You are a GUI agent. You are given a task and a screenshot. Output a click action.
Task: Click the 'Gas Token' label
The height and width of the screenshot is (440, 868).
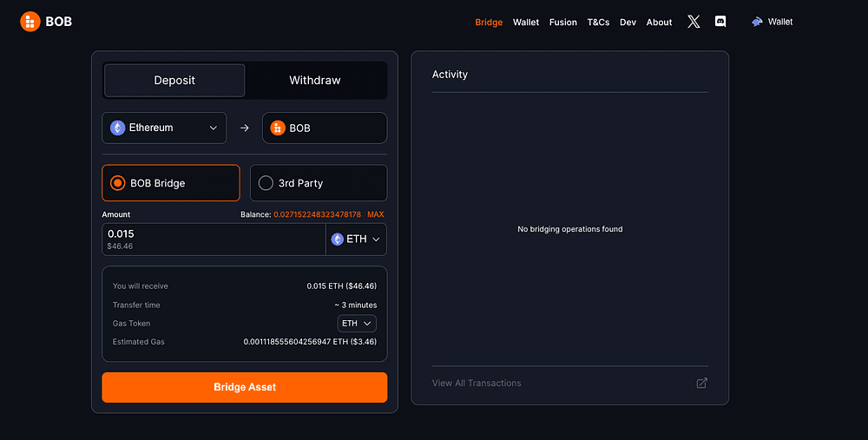131,323
